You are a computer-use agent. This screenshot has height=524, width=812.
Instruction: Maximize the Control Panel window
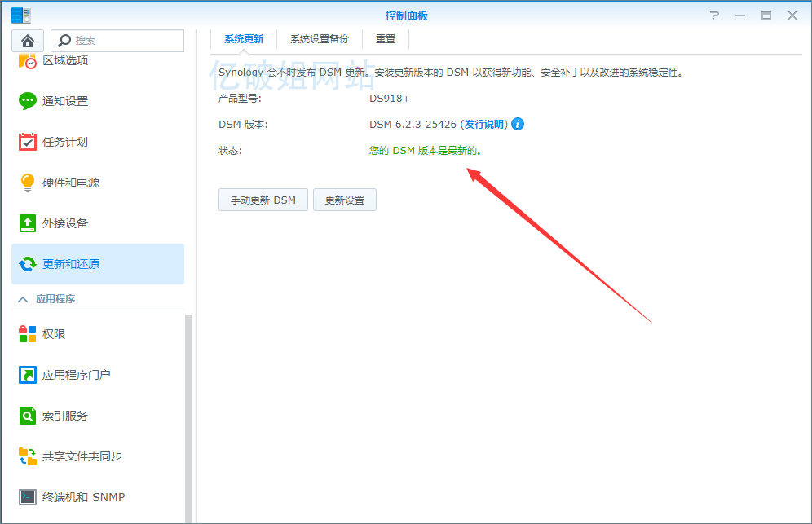click(766, 15)
